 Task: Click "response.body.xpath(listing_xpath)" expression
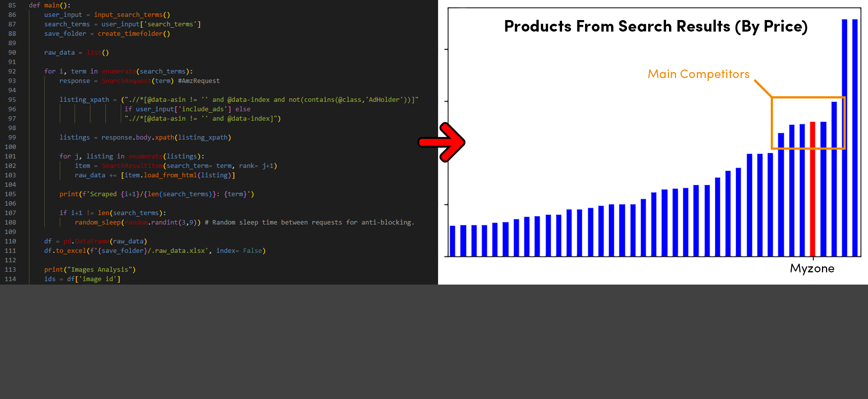pyautogui.click(x=166, y=137)
